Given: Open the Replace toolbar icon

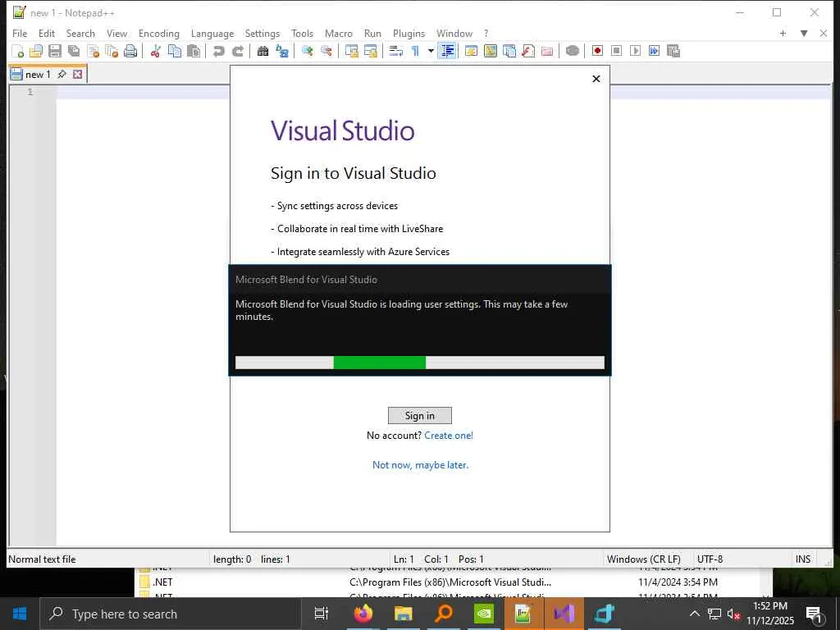Looking at the screenshot, I should pyautogui.click(x=282, y=51).
